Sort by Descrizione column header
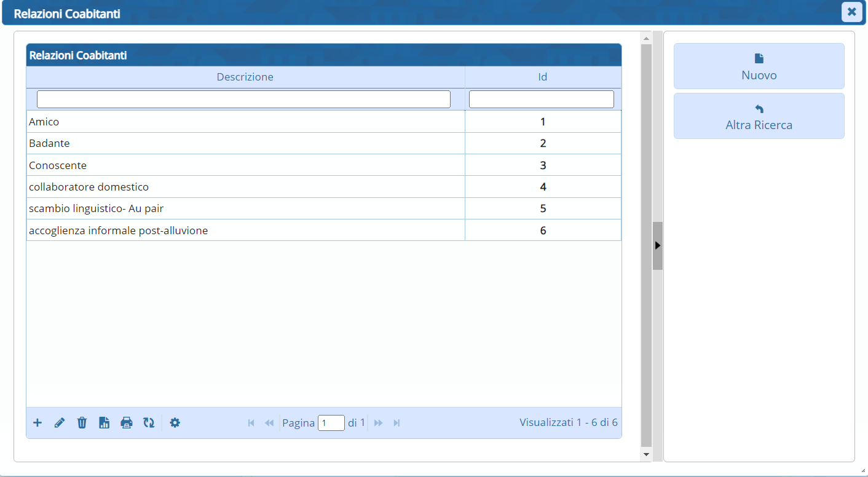Image resolution: width=868 pixels, height=477 pixels. coord(245,77)
